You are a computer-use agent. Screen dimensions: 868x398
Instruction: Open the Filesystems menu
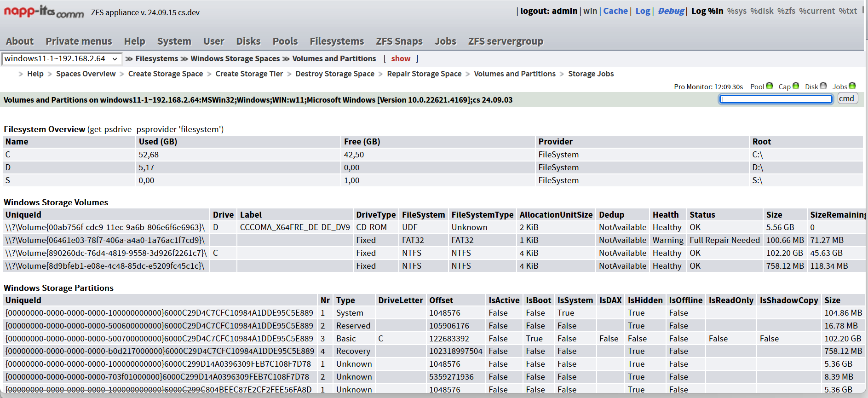pos(337,41)
